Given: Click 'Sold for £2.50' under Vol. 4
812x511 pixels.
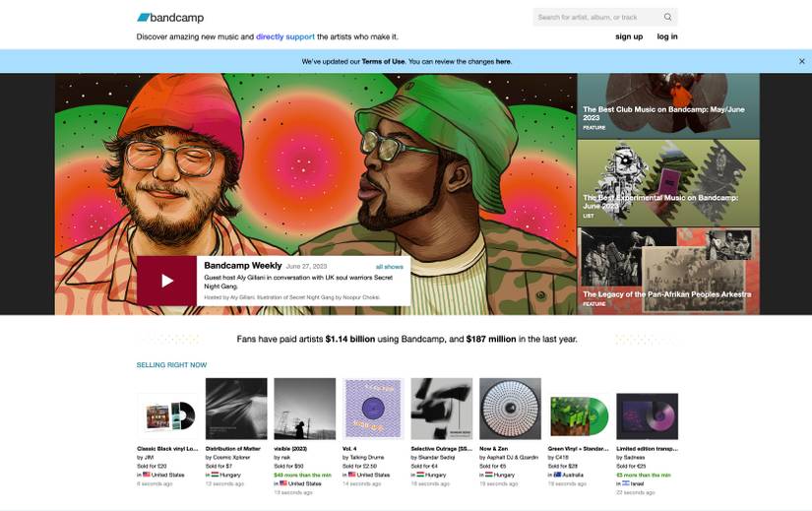Looking at the screenshot, I should point(359,467).
